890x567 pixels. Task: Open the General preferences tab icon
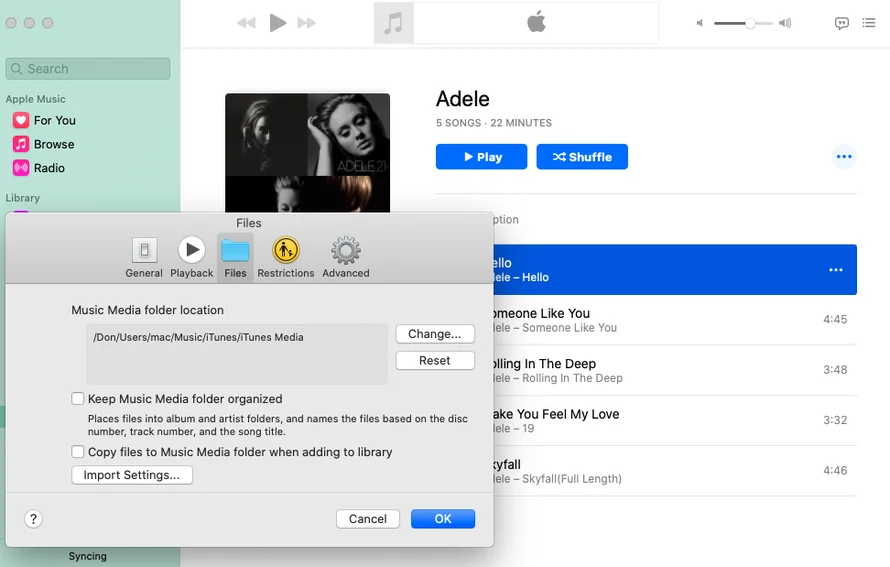click(x=144, y=251)
